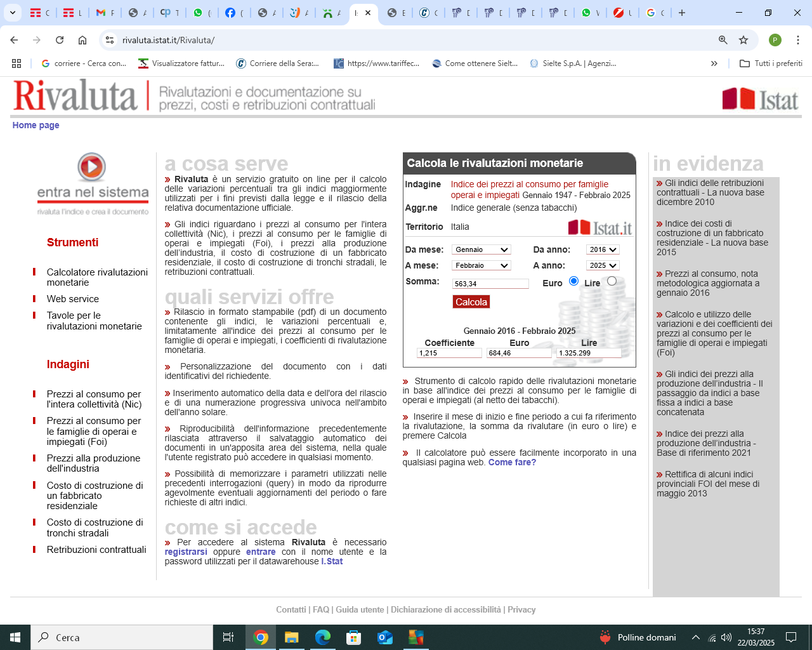Viewport: 812px width, 650px height.
Task: Reload the page with refresh icon
Action: point(60,40)
